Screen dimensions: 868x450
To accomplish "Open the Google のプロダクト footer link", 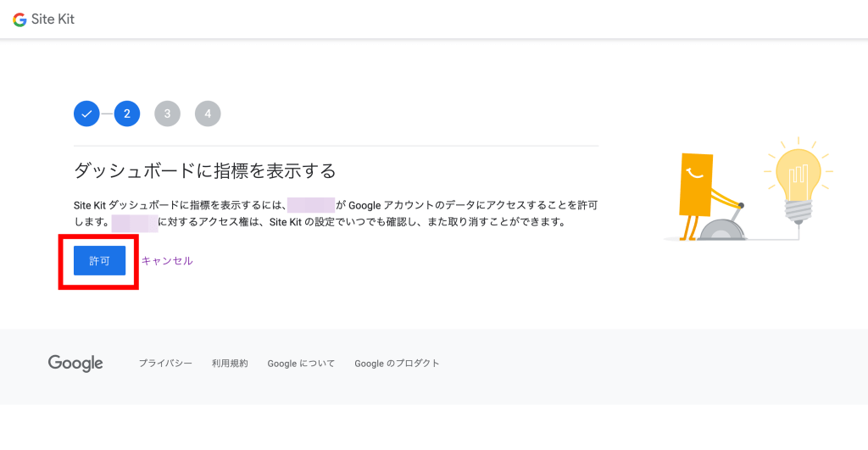I will click(397, 363).
